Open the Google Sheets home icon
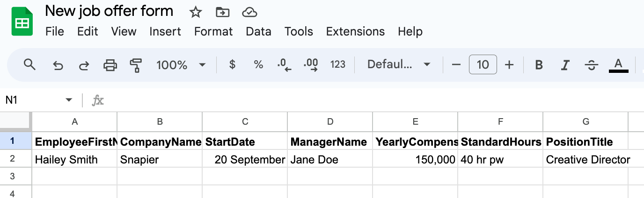The height and width of the screenshot is (198, 644). click(x=22, y=21)
